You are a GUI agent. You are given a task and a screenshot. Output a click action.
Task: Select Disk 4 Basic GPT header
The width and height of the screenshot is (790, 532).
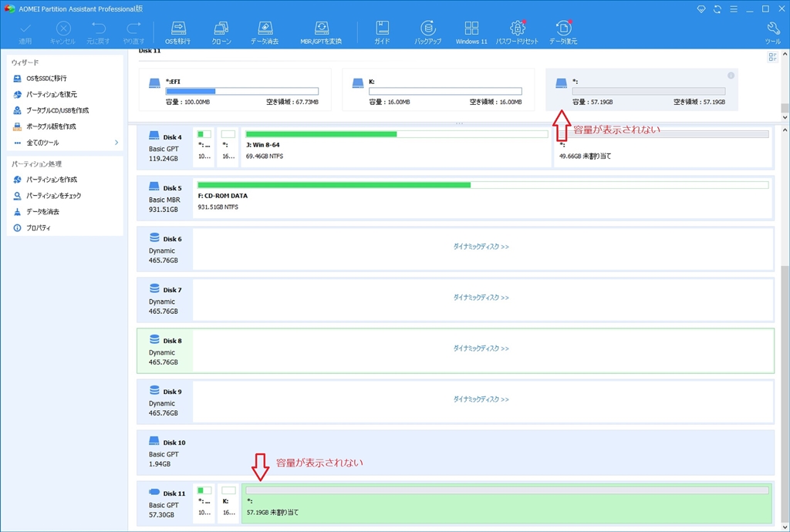tap(165, 147)
